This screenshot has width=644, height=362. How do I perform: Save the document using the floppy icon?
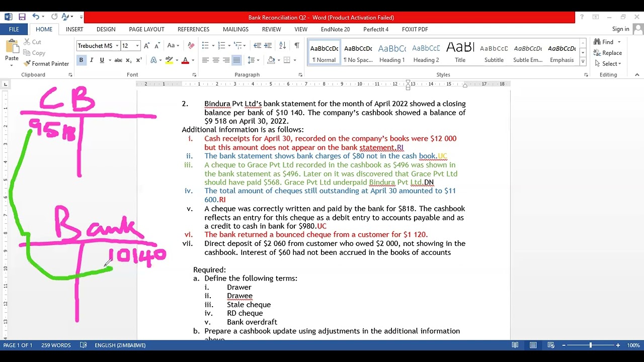coord(22,17)
